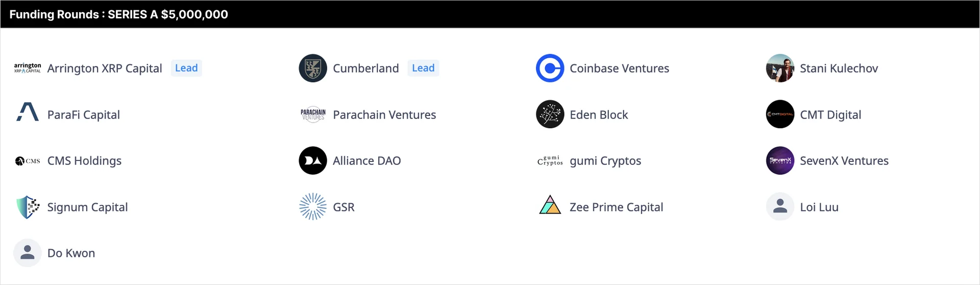
Task: Open Do Kwon's investor profile link
Action: 71,253
